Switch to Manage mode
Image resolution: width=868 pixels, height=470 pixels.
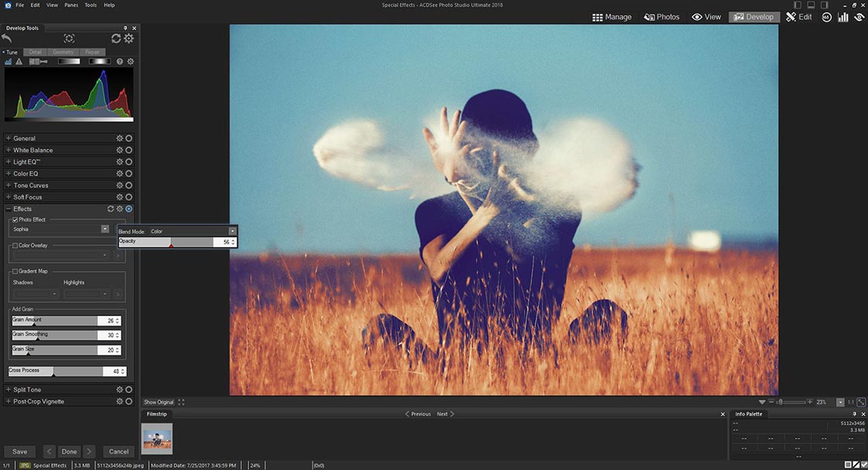point(611,17)
